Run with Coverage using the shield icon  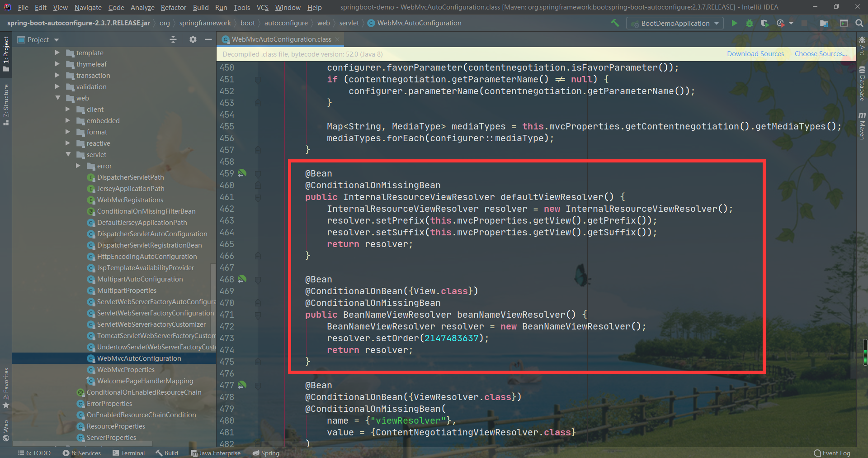pyautogui.click(x=764, y=23)
